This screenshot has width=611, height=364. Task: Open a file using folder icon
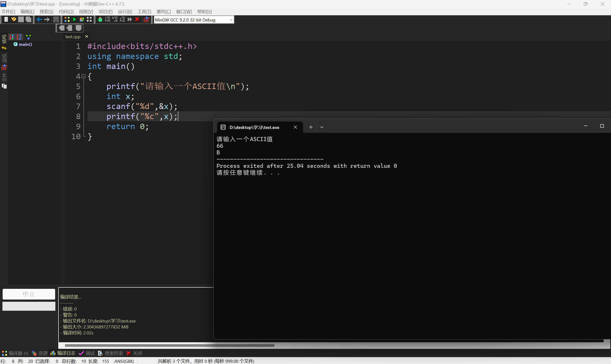click(14, 20)
